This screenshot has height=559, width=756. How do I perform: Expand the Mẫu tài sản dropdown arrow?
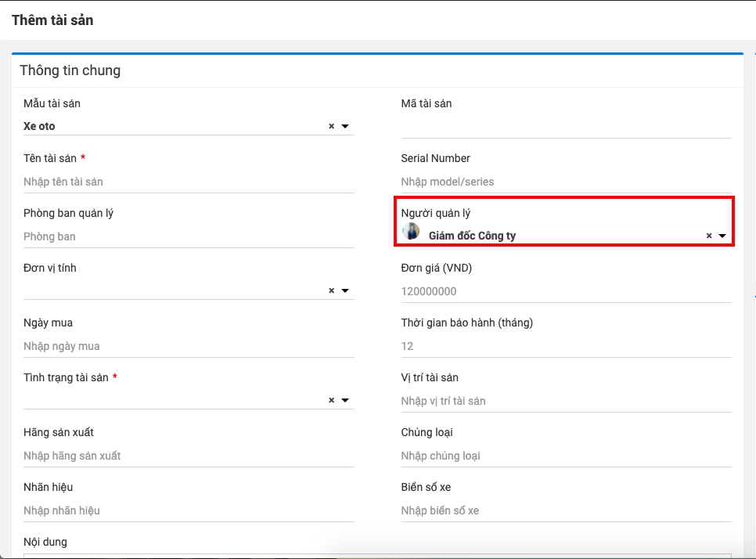(345, 127)
